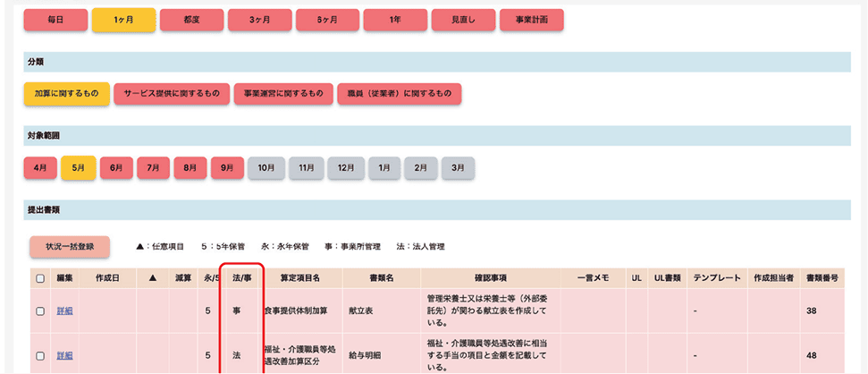Choose the 3ヶ月 frequency button
Image resolution: width=868 pixels, height=374 pixels.
259,20
